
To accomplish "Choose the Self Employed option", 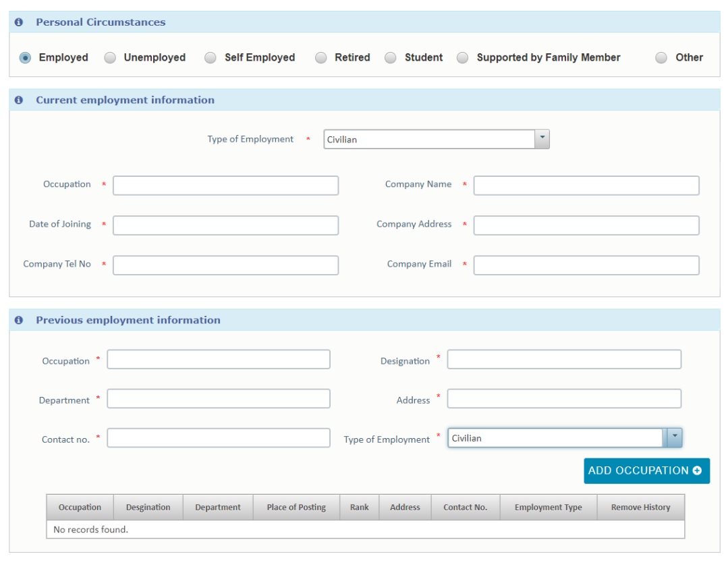I will pyautogui.click(x=211, y=57).
